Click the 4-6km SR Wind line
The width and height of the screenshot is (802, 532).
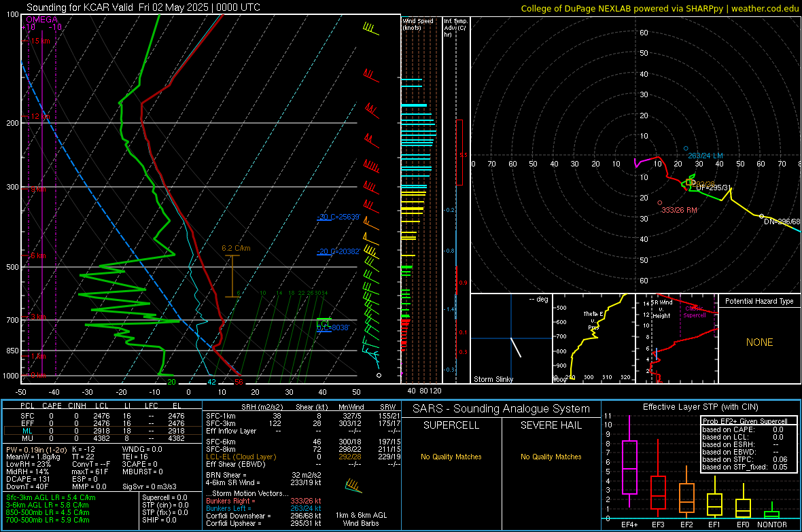[x=264, y=482]
